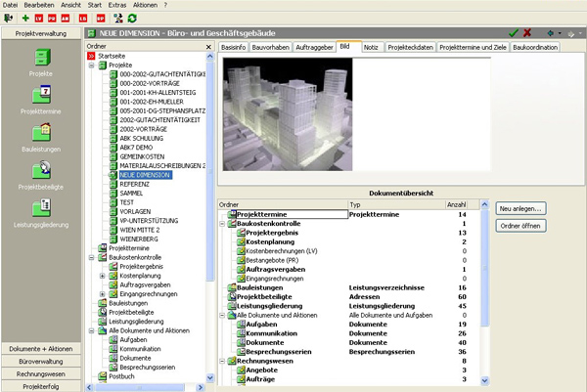Click the green refresh toolbar icon
Screen dimensions: 587x392
click(132, 18)
